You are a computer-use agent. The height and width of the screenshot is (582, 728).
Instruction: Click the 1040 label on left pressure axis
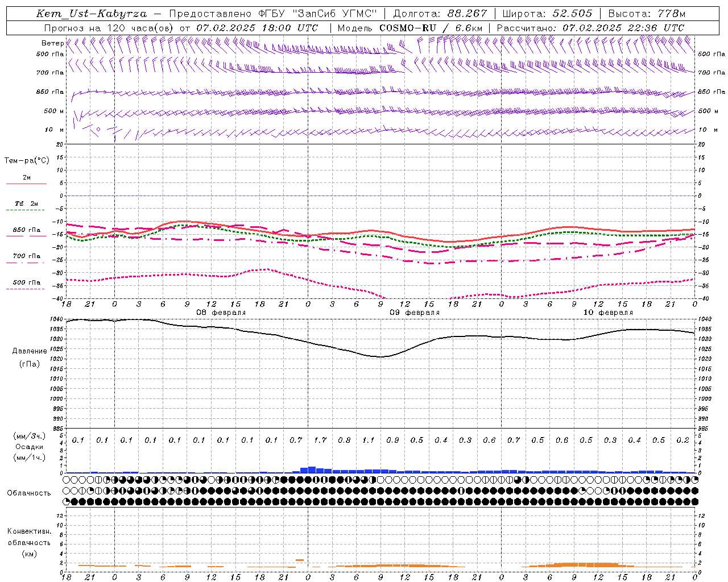tap(57, 319)
